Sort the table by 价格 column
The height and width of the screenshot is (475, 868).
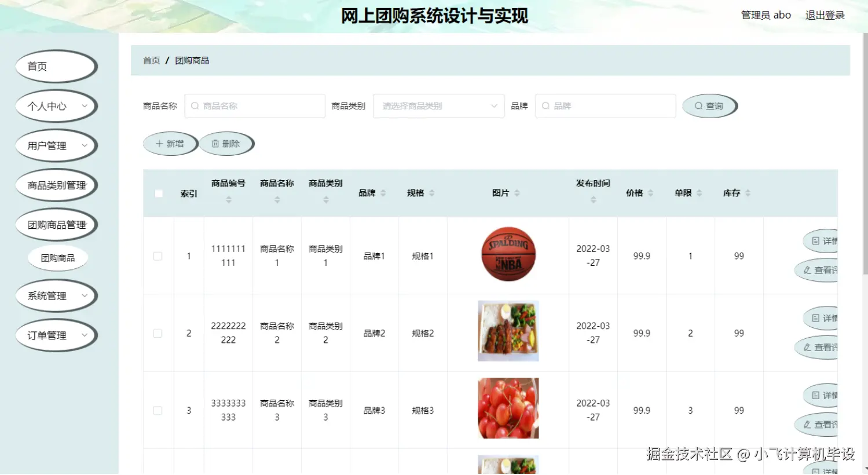pos(651,193)
